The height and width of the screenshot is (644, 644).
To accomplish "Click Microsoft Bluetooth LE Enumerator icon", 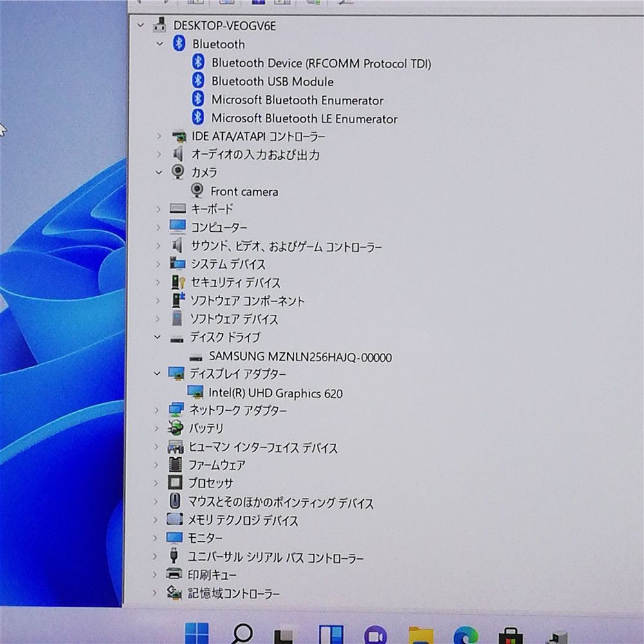I will tap(198, 117).
